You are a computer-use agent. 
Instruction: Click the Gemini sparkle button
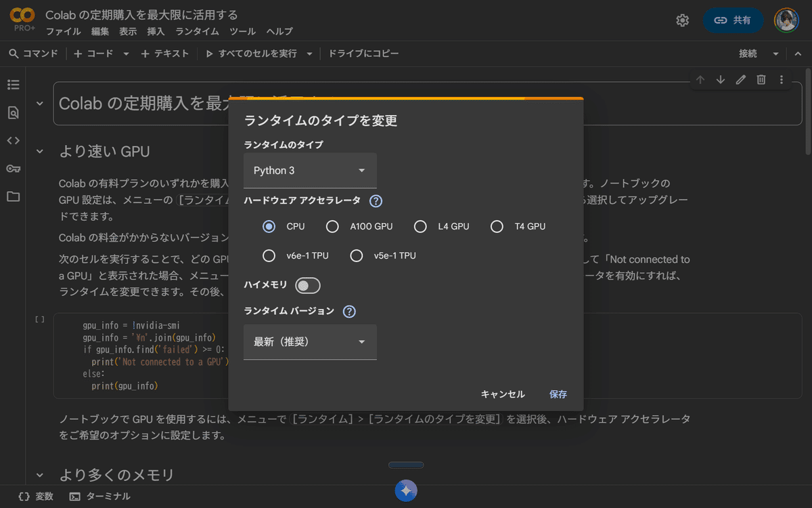tap(406, 490)
